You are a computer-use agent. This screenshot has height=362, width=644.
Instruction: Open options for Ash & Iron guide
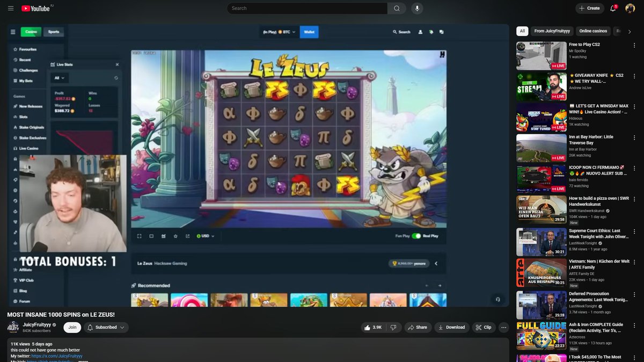(x=635, y=325)
